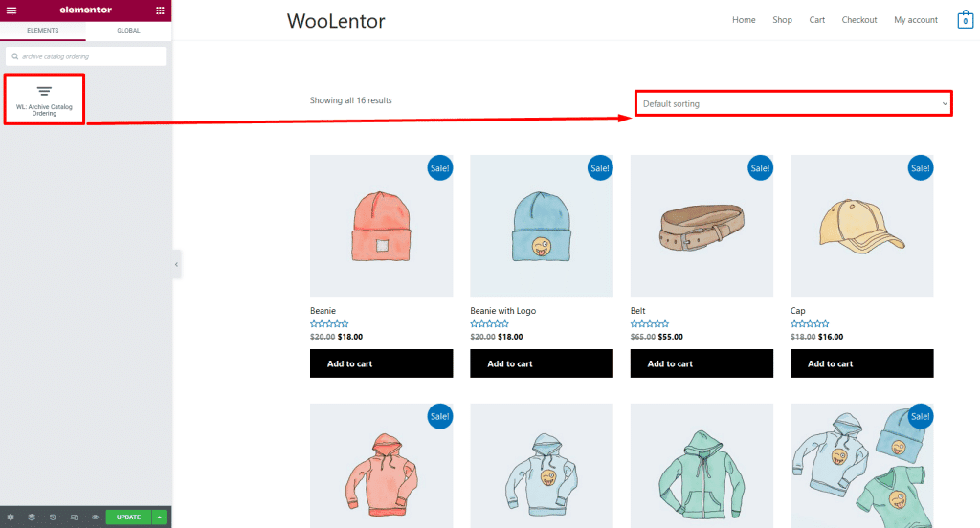Switch to the Global tab
Screen dimensions: 980x528
(x=128, y=31)
